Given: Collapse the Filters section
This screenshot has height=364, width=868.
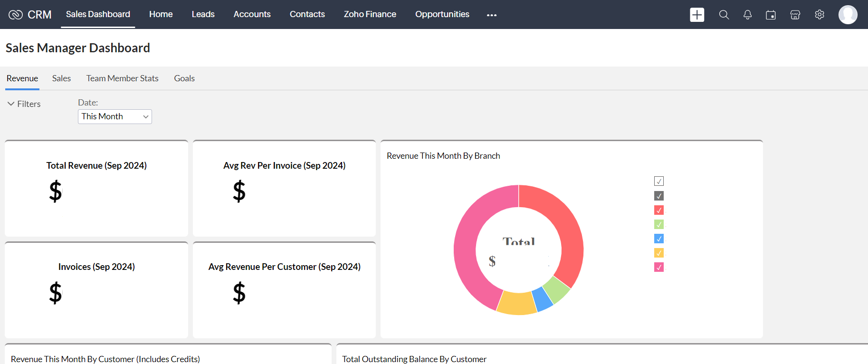Looking at the screenshot, I should (x=24, y=104).
